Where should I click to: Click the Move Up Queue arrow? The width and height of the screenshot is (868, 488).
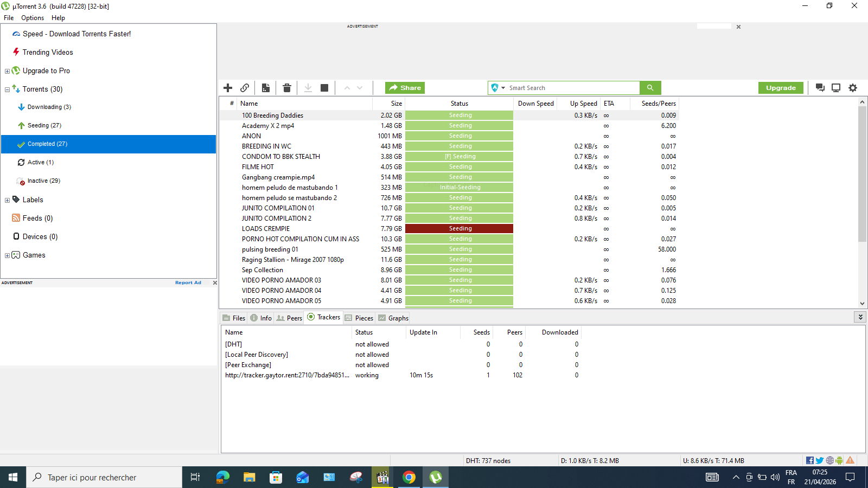pyautogui.click(x=347, y=88)
